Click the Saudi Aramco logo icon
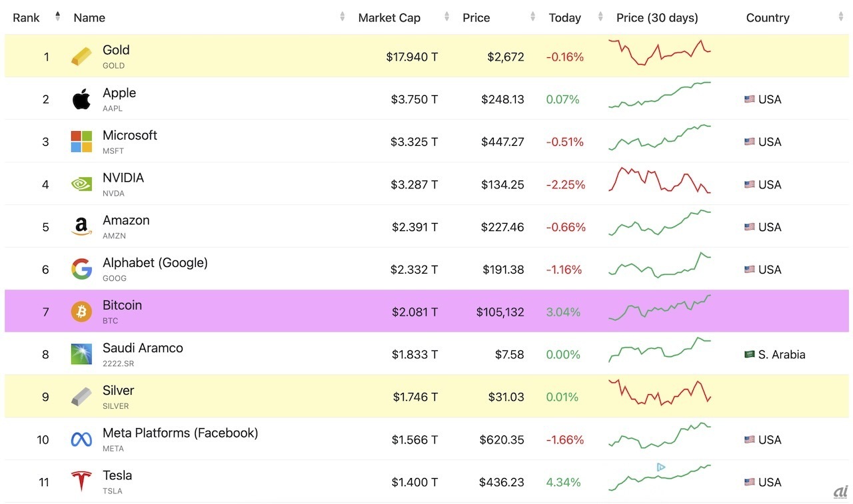The width and height of the screenshot is (853, 504). [x=81, y=354]
